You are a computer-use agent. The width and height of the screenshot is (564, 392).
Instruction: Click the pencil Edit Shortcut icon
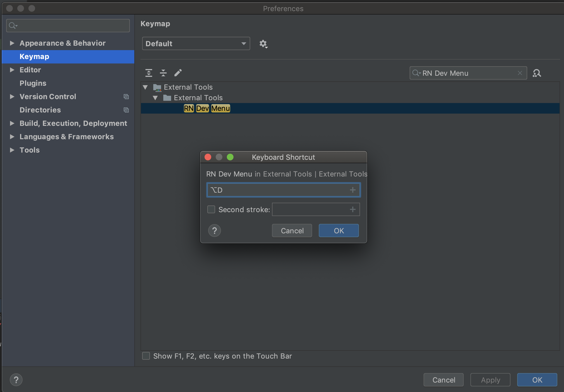point(178,73)
